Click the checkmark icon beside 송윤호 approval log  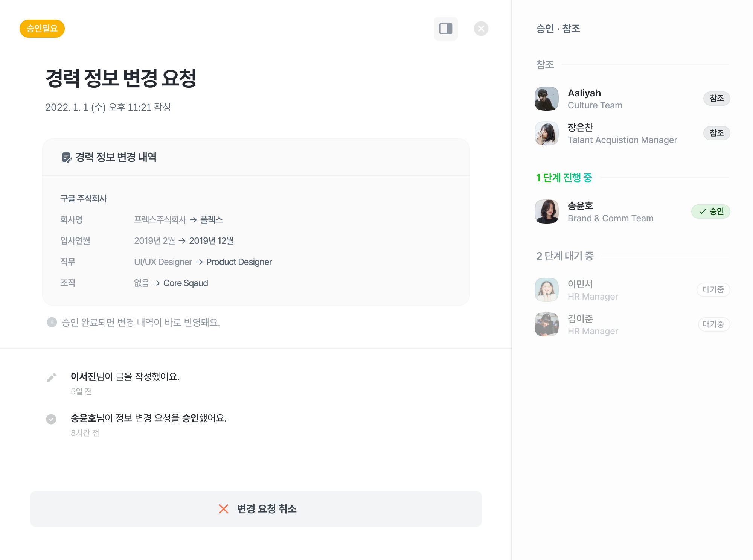tap(51, 419)
